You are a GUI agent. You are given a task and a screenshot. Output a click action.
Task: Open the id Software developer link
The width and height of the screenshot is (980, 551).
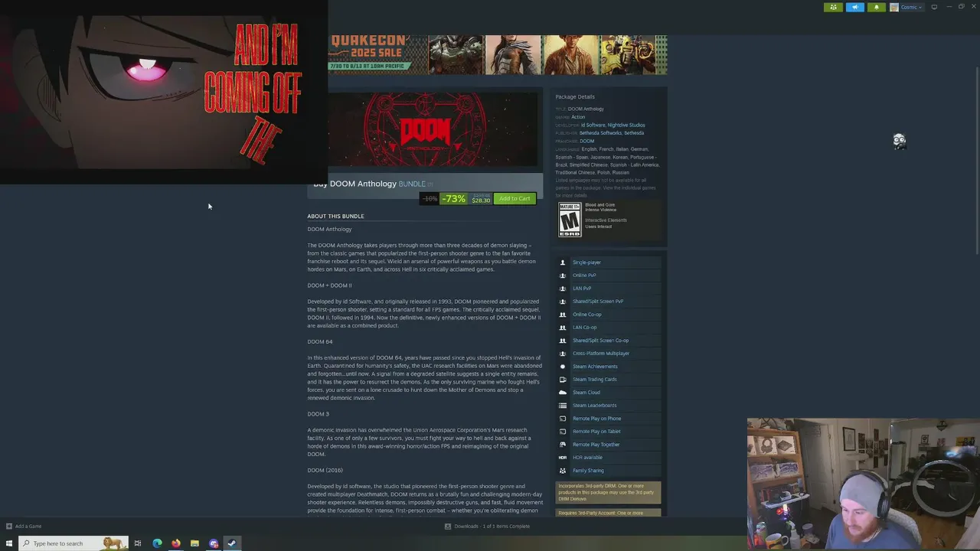(593, 125)
